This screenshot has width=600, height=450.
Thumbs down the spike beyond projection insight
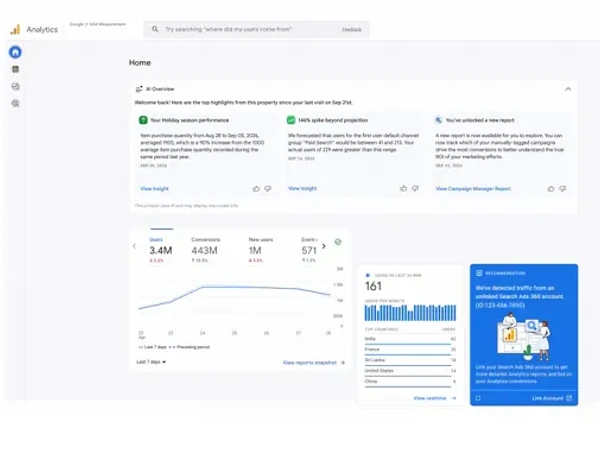[x=415, y=188]
